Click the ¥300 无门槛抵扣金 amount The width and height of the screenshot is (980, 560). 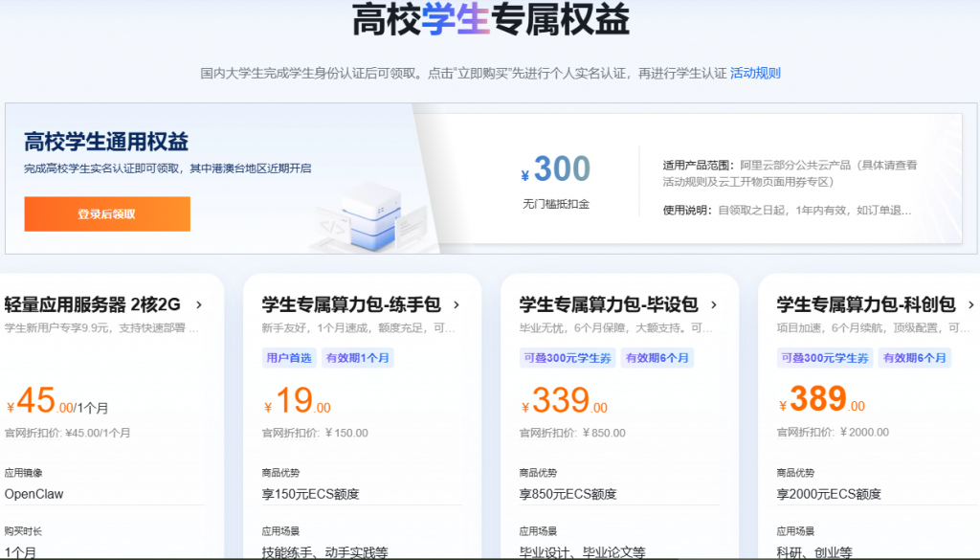tap(556, 170)
